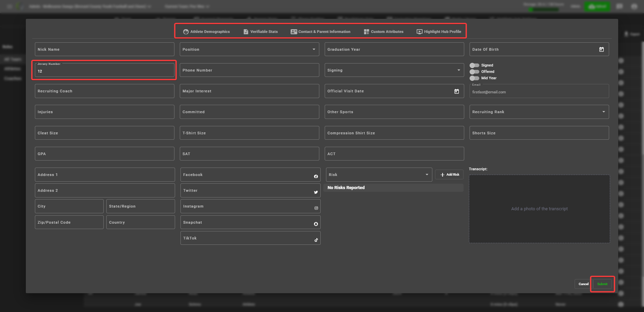Select the Phone Number input
The image size is (644, 312).
coord(250,70)
